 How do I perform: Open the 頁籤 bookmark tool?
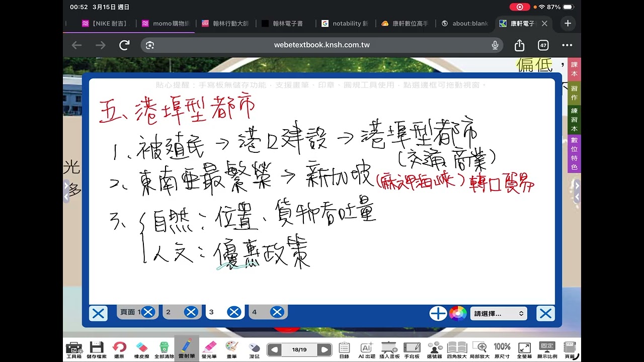[x=570, y=349]
